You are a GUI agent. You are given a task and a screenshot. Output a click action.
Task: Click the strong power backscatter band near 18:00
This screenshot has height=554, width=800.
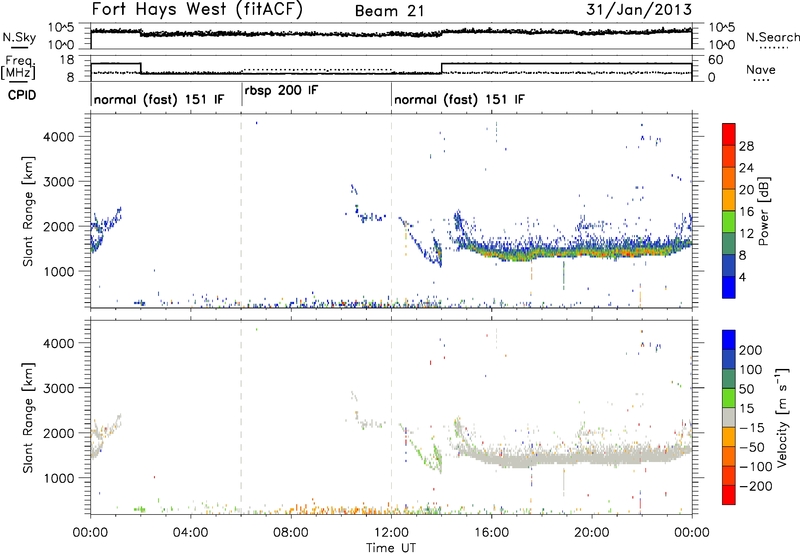point(542,253)
